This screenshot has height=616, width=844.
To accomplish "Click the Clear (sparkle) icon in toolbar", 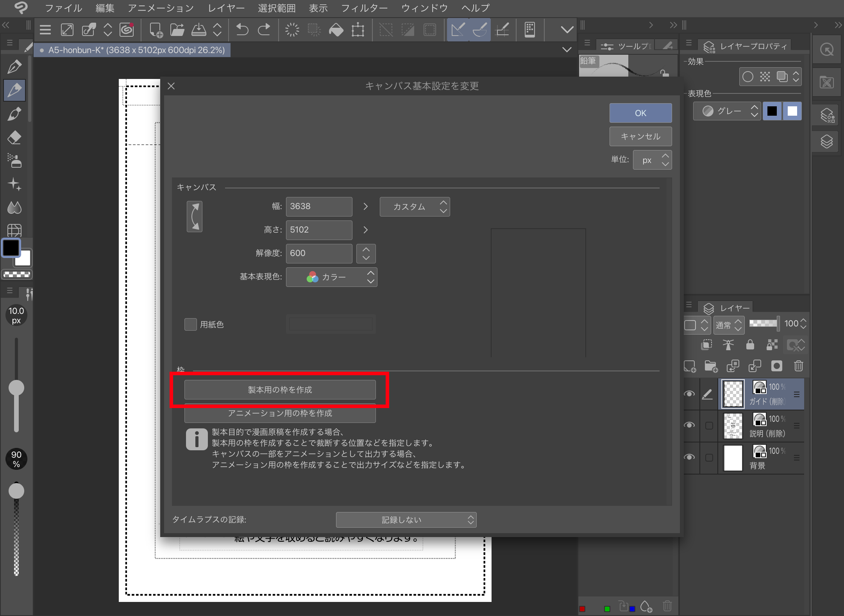I will [x=292, y=30].
